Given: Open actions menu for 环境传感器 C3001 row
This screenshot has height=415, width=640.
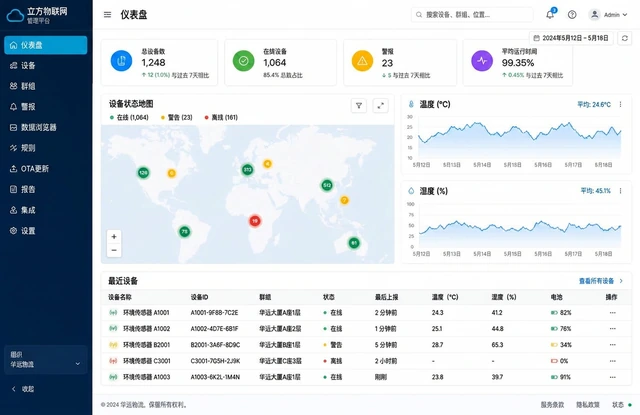Looking at the screenshot, I should tap(612, 361).
